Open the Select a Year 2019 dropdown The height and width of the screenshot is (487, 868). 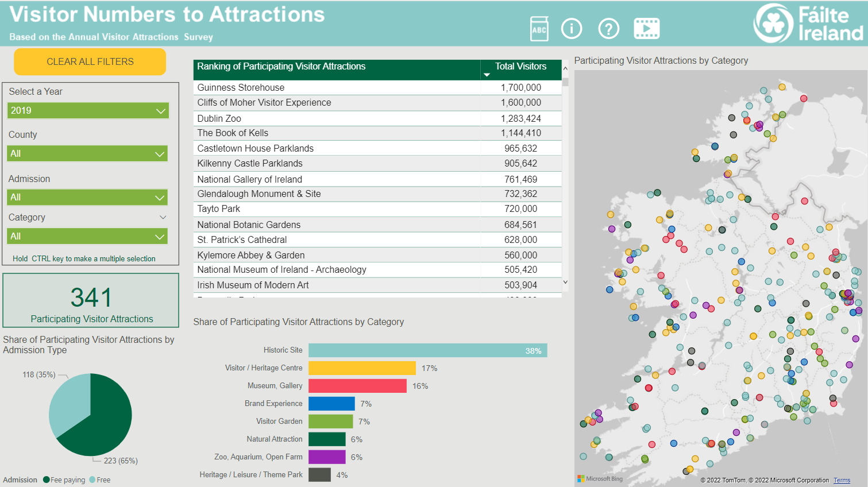click(x=88, y=110)
